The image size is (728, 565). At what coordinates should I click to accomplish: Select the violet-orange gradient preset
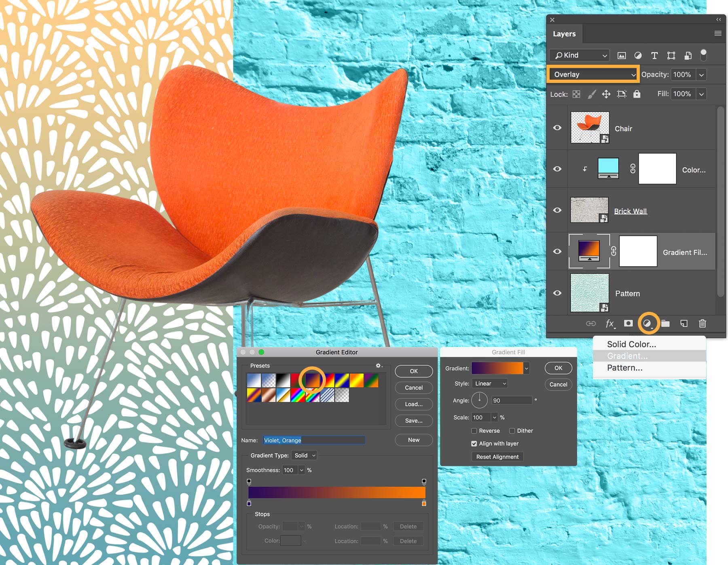pos(313,380)
